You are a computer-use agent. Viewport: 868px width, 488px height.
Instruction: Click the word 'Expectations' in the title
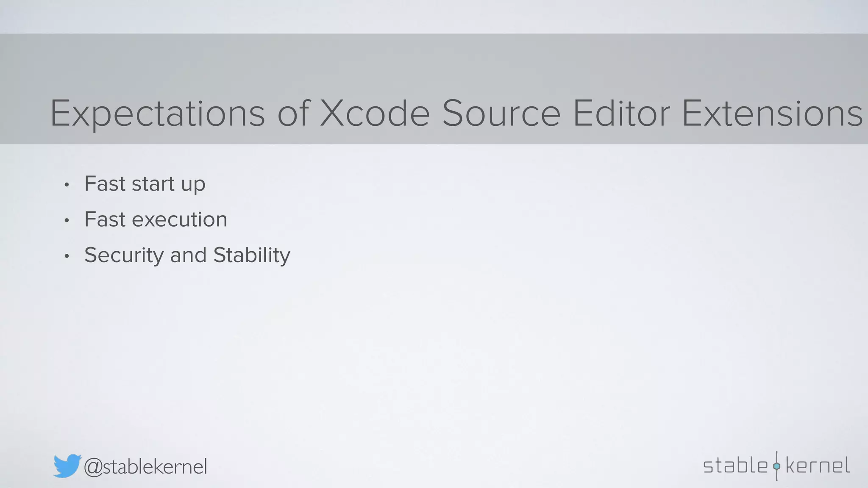pyautogui.click(x=158, y=114)
